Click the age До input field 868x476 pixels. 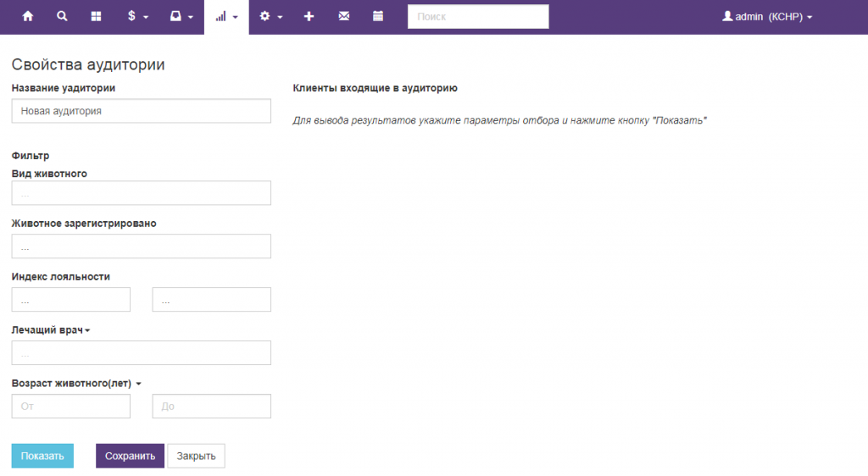211,407
